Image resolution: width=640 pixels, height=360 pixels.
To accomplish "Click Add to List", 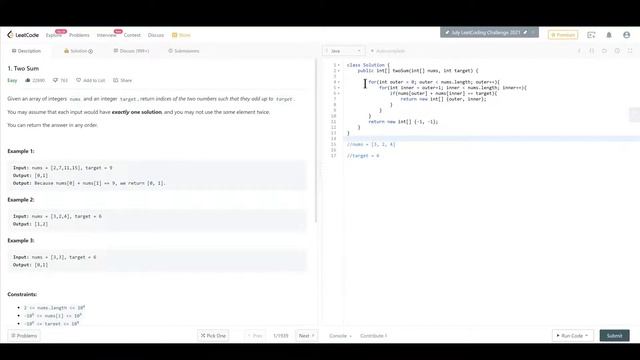I will pos(91,80).
